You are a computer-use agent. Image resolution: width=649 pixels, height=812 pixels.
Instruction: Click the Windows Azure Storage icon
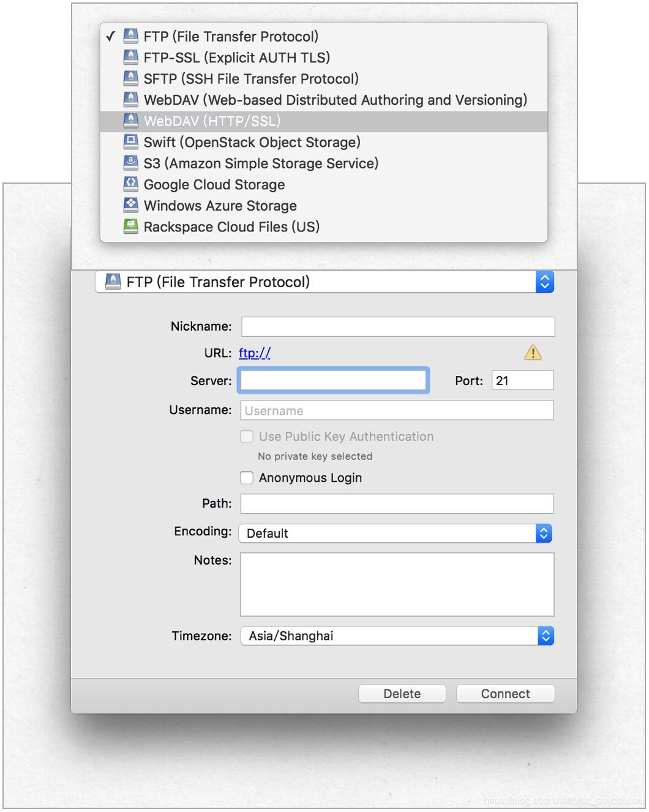(130, 205)
